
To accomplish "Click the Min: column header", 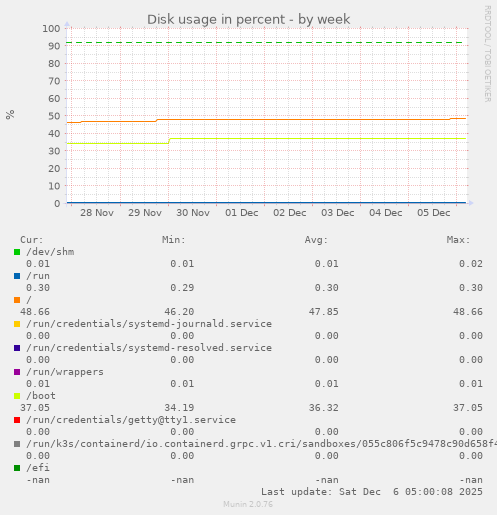I will click(x=174, y=240).
